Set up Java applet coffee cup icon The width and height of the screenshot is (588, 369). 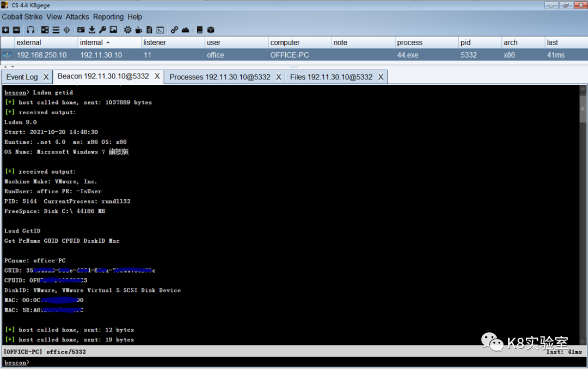(138, 30)
